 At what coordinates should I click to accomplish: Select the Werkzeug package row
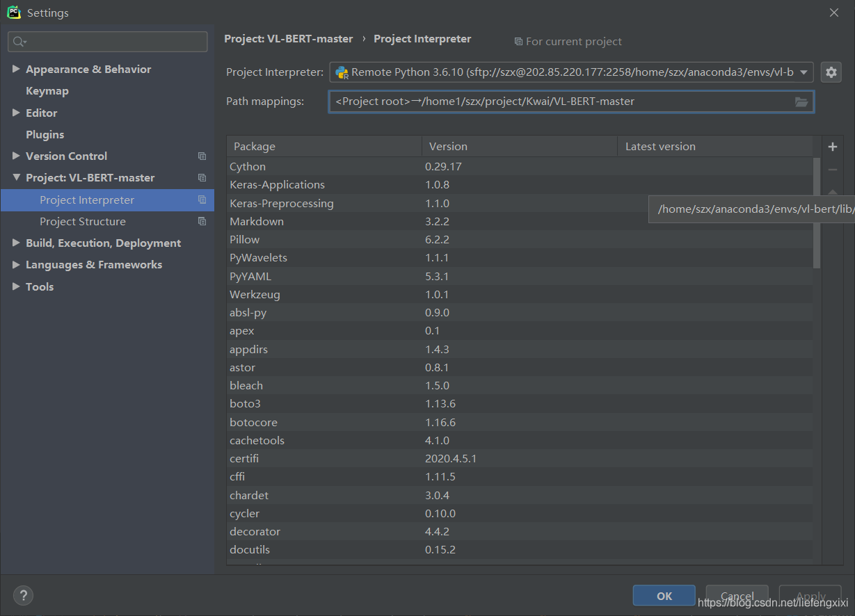coord(520,295)
